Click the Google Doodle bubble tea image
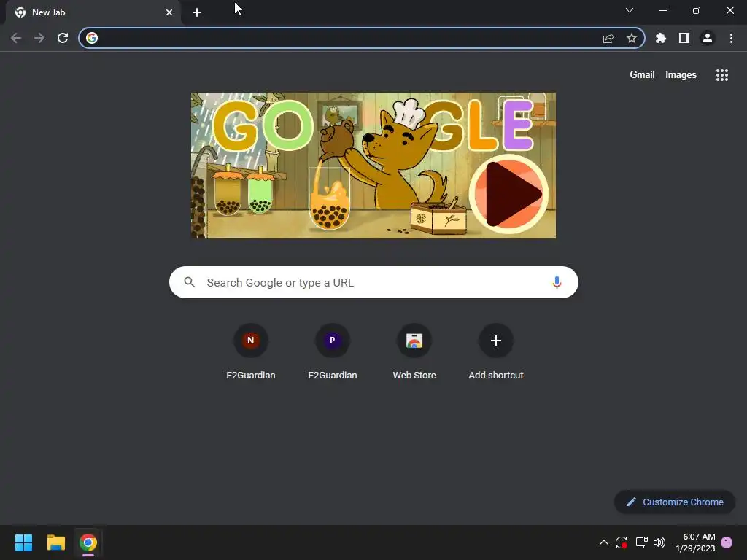The width and height of the screenshot is (747, 560). [373, 166]
